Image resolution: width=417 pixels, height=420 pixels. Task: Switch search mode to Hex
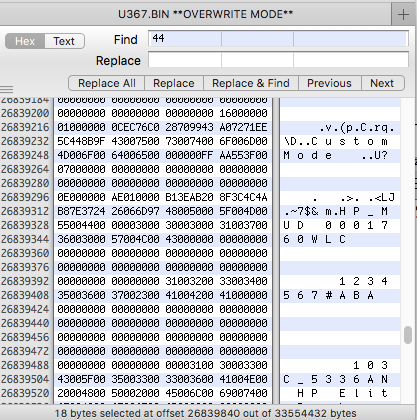(25, 41)
